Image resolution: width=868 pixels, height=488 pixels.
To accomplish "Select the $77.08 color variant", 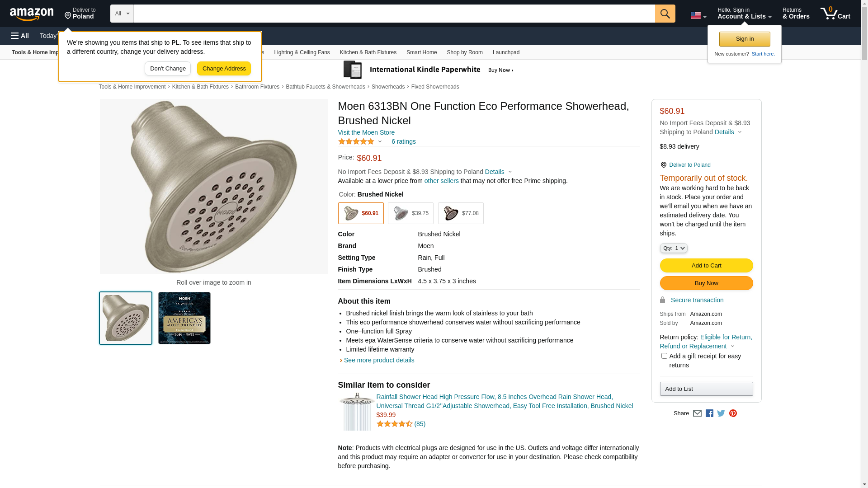I will [461, 213].
